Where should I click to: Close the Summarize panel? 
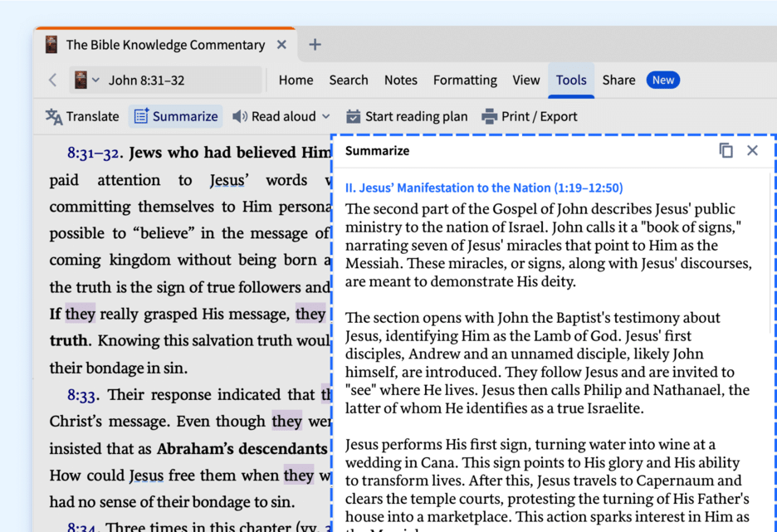pos(752,150)
